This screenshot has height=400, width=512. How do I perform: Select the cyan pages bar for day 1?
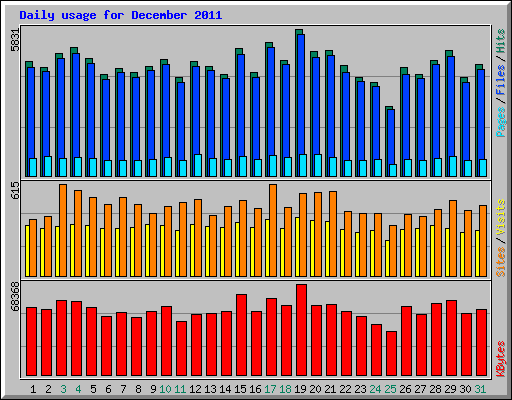[x=33, y=167]
